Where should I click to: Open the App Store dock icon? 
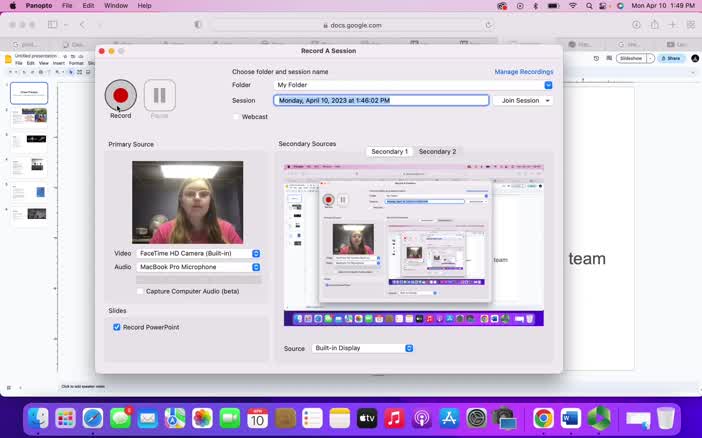pos(449,418)
